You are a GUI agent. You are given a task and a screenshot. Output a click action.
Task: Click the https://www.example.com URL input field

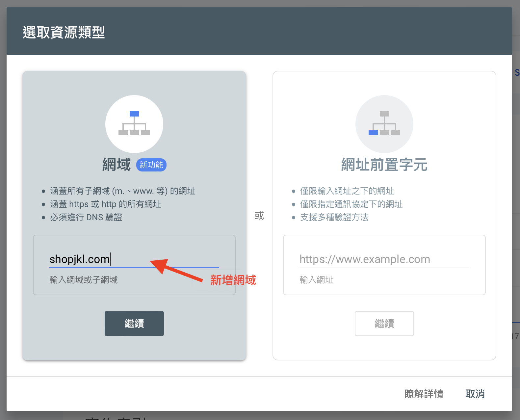coord(384,259)
